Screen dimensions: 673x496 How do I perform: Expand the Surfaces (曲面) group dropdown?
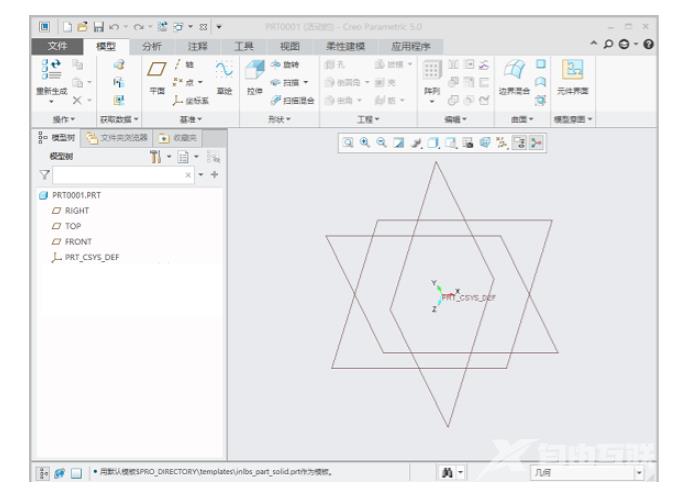(522, 119)
